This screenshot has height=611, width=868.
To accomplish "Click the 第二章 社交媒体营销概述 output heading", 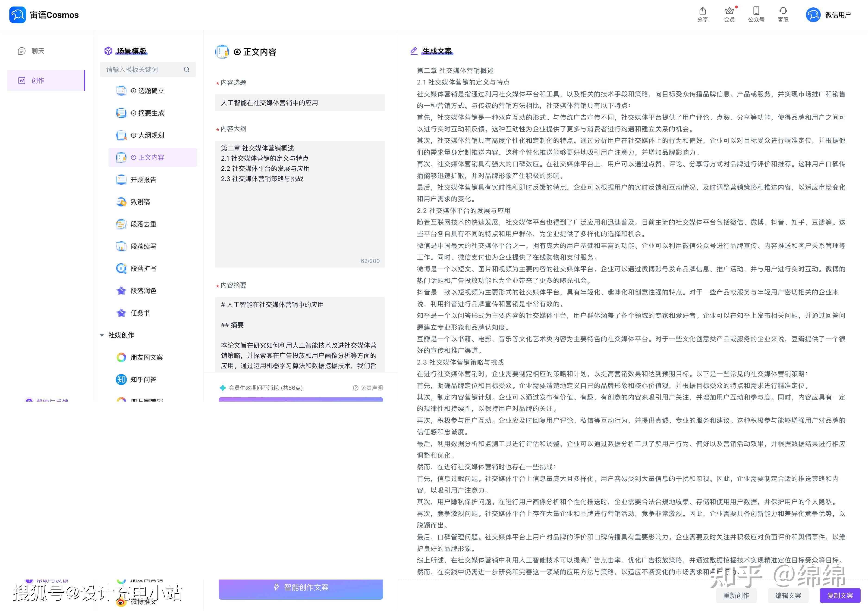I will [455, 71].
